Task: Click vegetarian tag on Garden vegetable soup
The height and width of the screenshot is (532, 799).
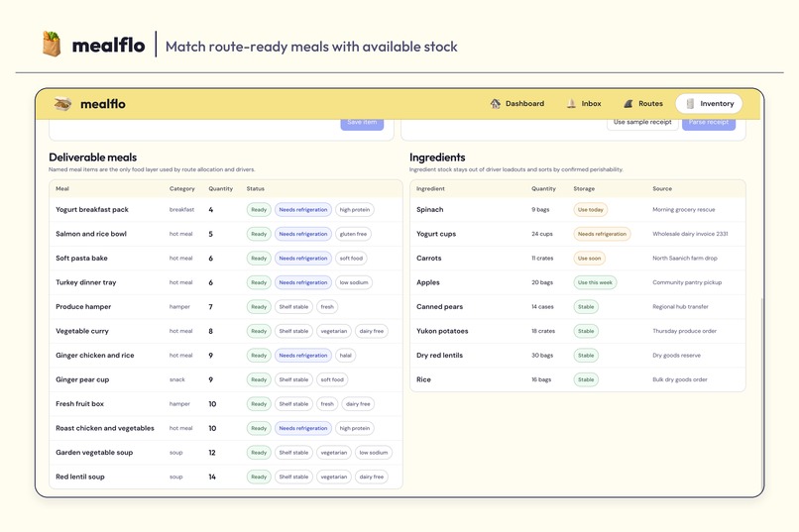Action: tap(334, 453)
